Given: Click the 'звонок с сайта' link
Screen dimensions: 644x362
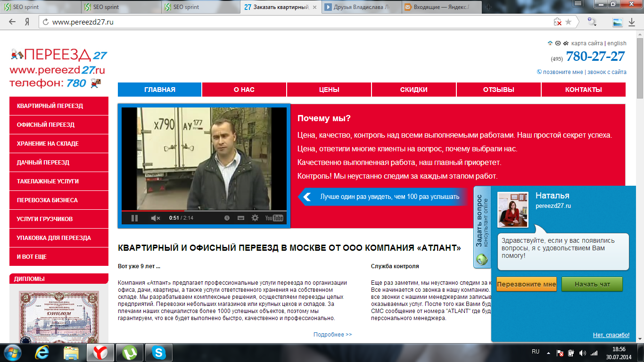Looking at the screenshot, I should click(x=607, y=72).
